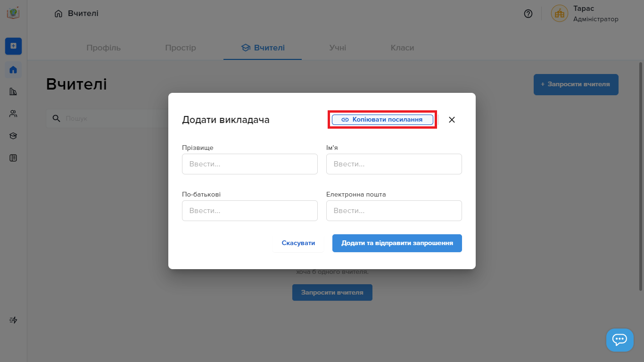Switch to the Учні tab

(x=338, y=48)
